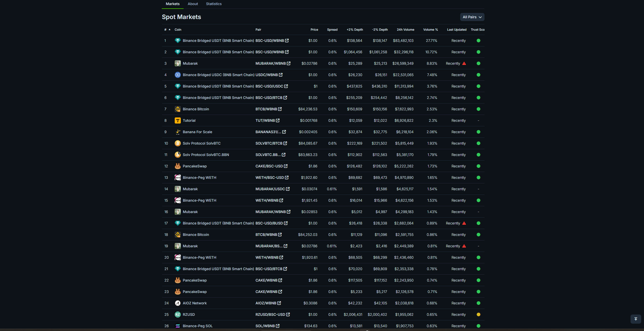Click 24h volume value $83,482,103
644x331 pixels.
point(403,41)
